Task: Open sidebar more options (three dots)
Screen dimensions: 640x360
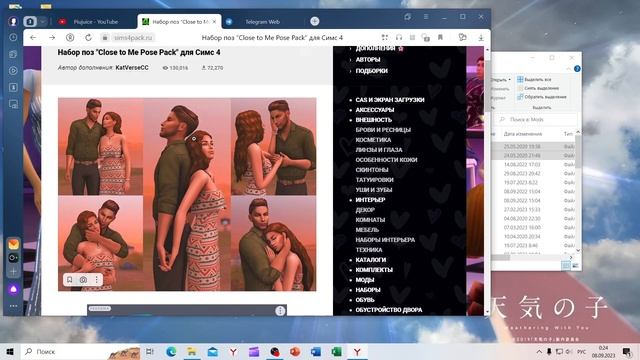Action: 13,306
